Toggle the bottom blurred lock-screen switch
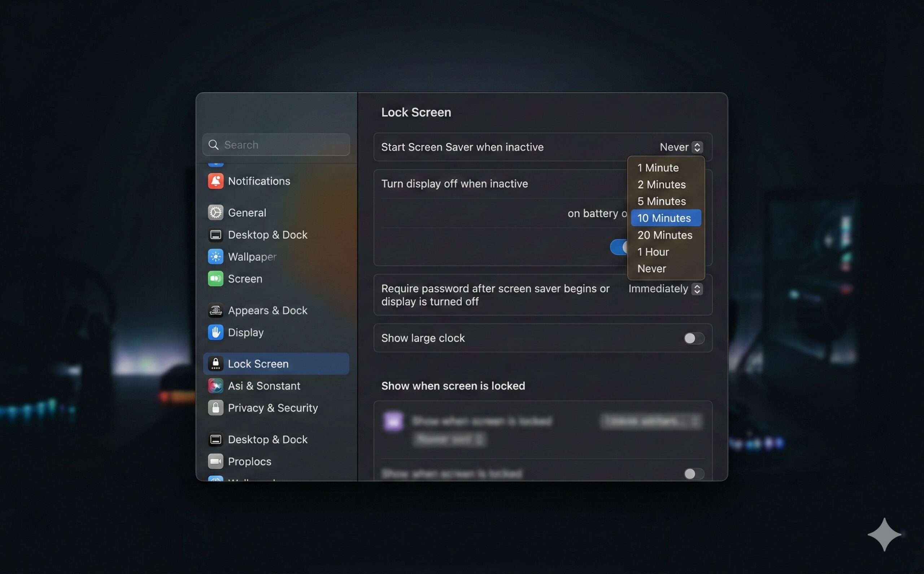Viewport: 924px width, 574px height. (x=693, y=473)
